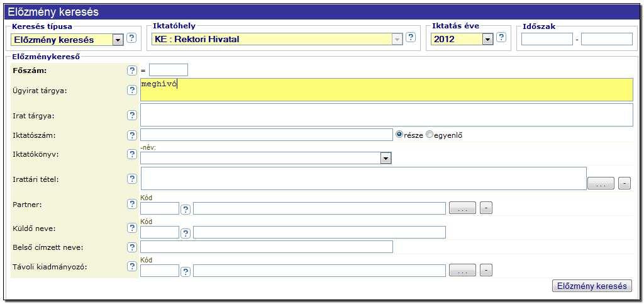Click the Partner name input field

(319, 208)
